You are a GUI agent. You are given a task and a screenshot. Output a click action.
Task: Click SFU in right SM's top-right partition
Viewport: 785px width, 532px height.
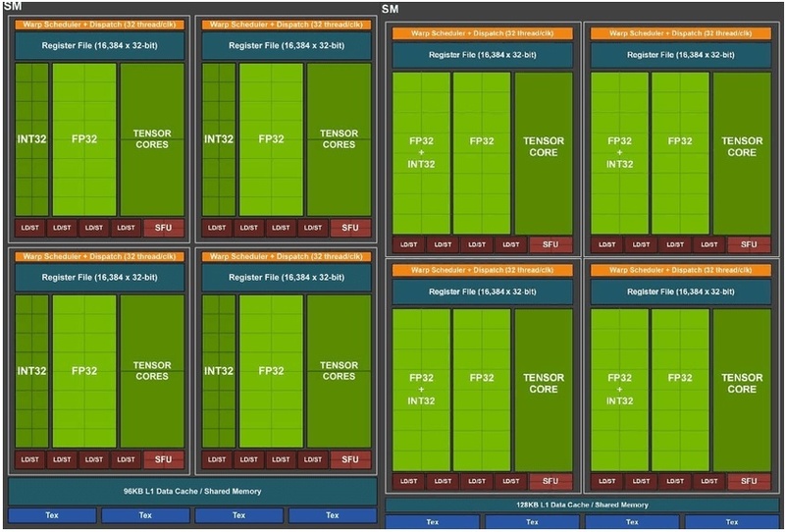point(749,244)
